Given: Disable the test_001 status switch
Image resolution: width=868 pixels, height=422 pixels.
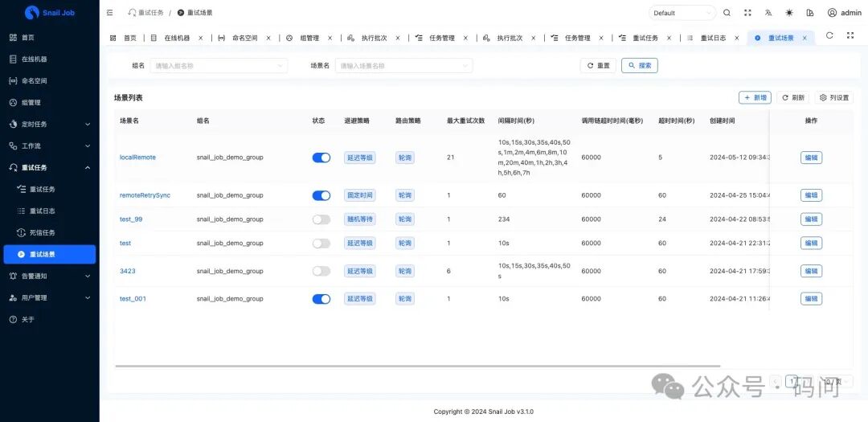Looking at the screenshot, I should [321, 299].
